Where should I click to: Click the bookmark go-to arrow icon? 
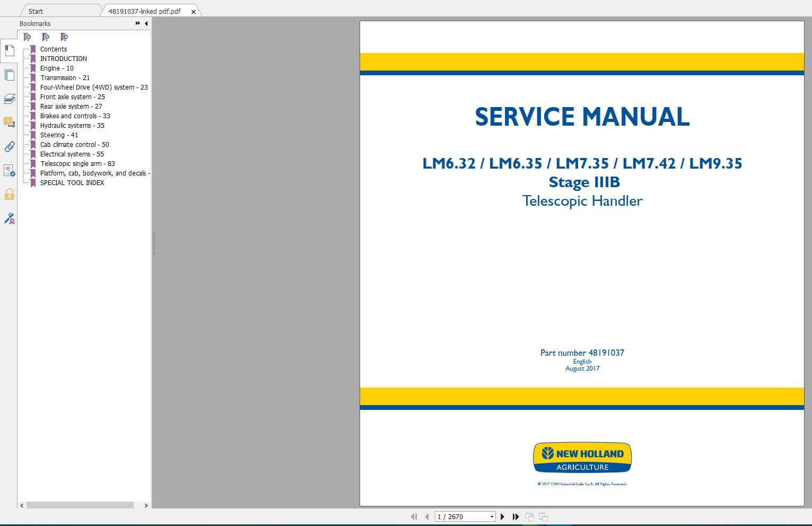click(64, 37)
